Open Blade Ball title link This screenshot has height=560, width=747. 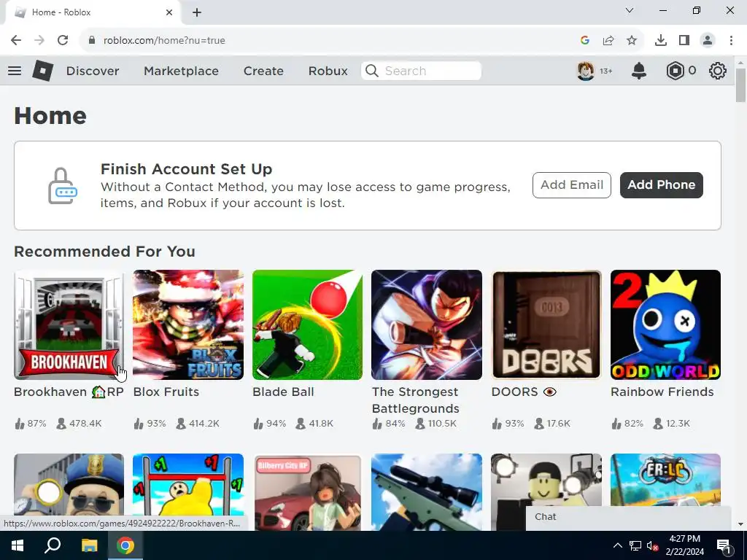point(283,392)
